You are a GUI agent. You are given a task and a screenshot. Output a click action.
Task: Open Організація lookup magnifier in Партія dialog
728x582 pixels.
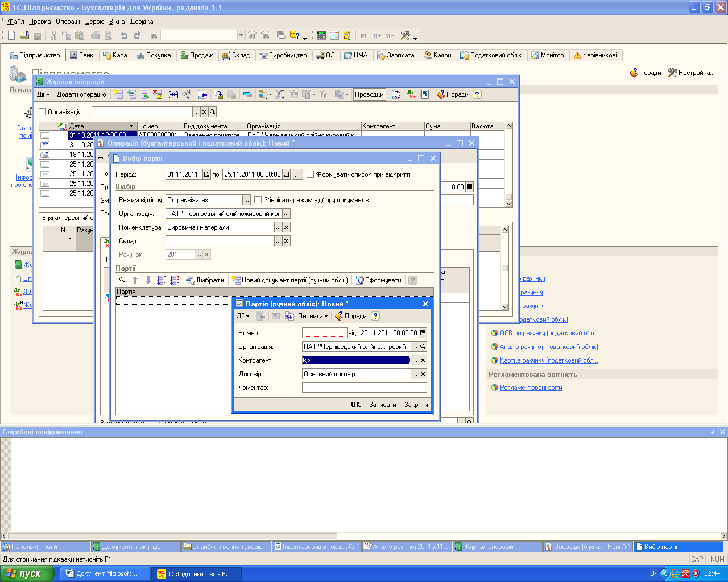(423, 347)
